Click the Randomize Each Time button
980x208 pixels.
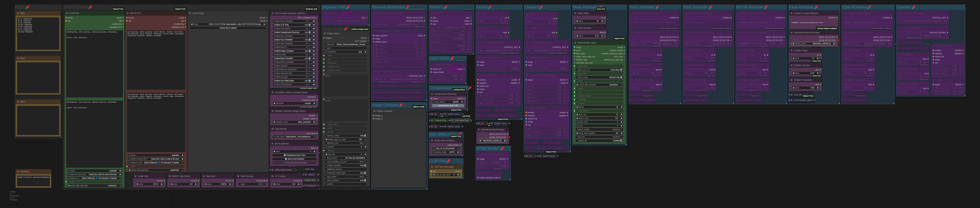tap(294, 155)
